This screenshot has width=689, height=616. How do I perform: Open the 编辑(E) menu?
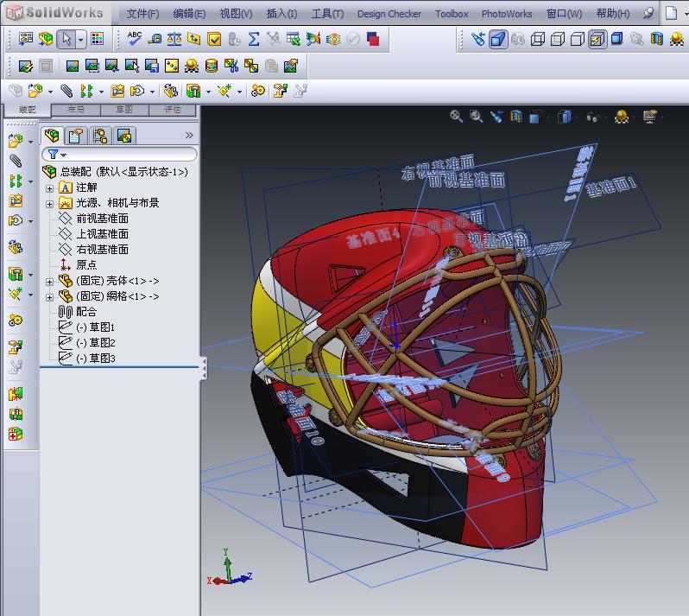click(189, 14)
